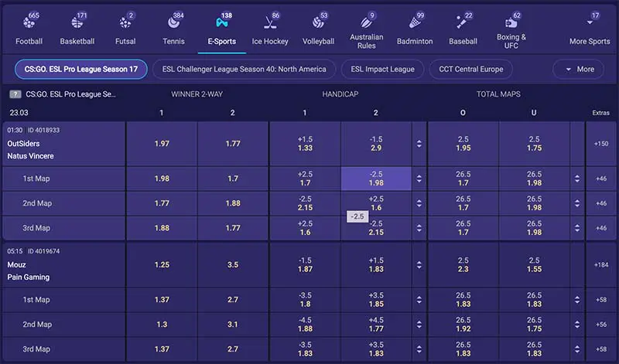Viewport: 619px width, 364px height.
Task: Click the 23.03 date header
Action: (19, 113)
